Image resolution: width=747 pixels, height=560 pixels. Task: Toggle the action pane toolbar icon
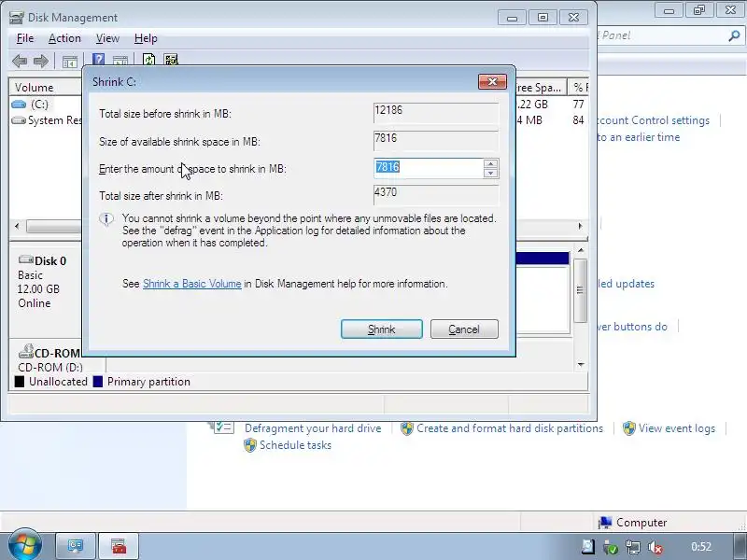click(x=120, y=61)
